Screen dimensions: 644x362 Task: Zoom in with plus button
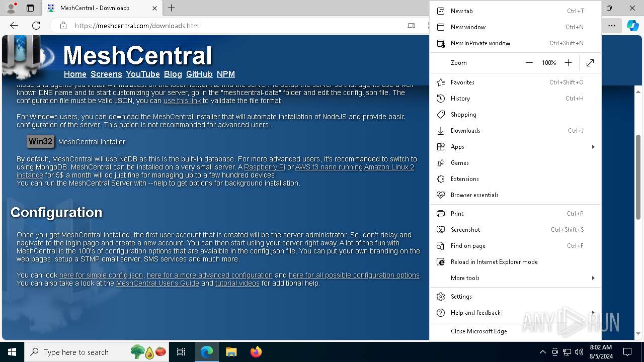[568, 63]
